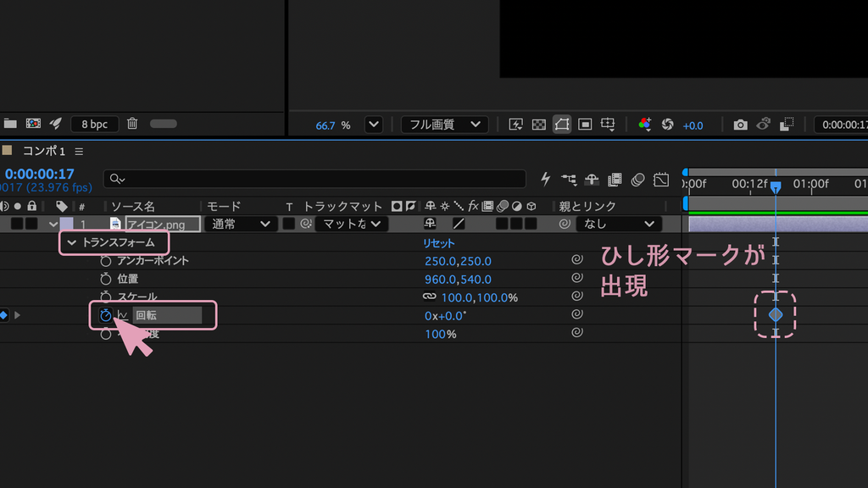Toggle the transparency grid icon

(x=538, y=125)
